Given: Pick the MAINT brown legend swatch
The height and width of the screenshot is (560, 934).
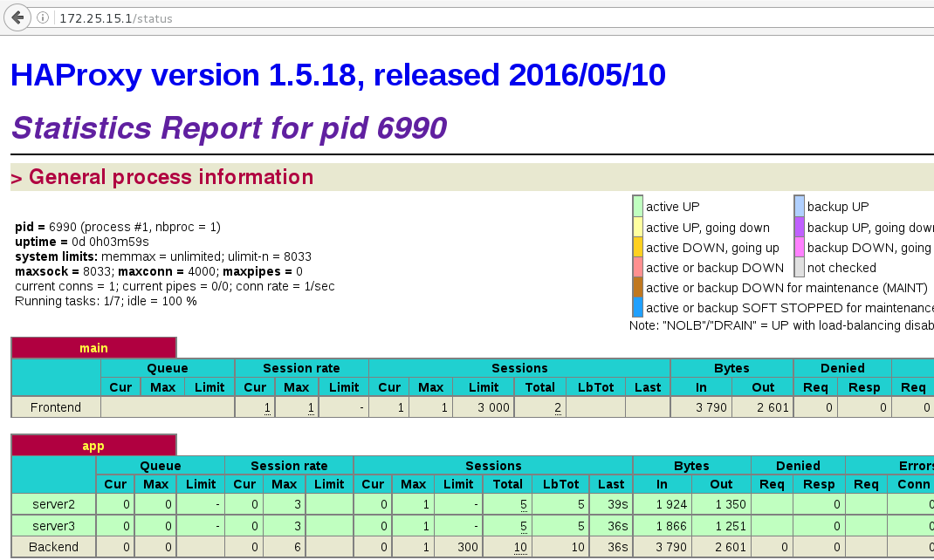Looking at the screenshot, I should 637,288.
